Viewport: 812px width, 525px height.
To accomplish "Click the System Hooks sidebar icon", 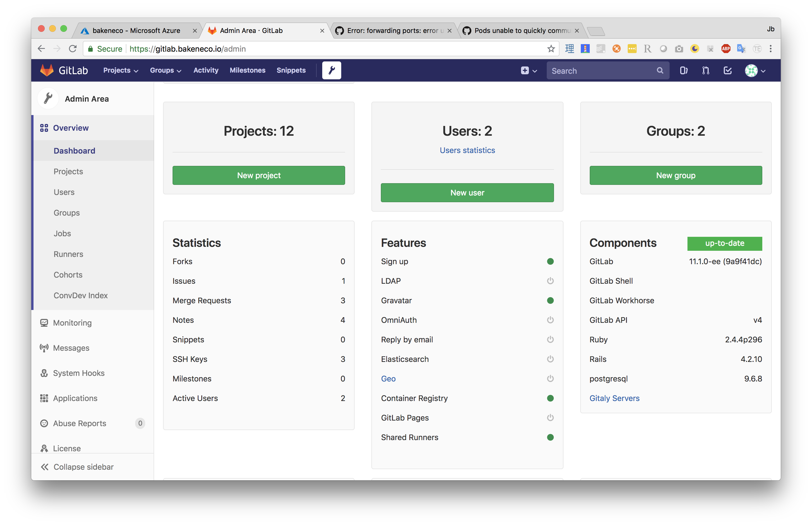I will coord(44,373).
